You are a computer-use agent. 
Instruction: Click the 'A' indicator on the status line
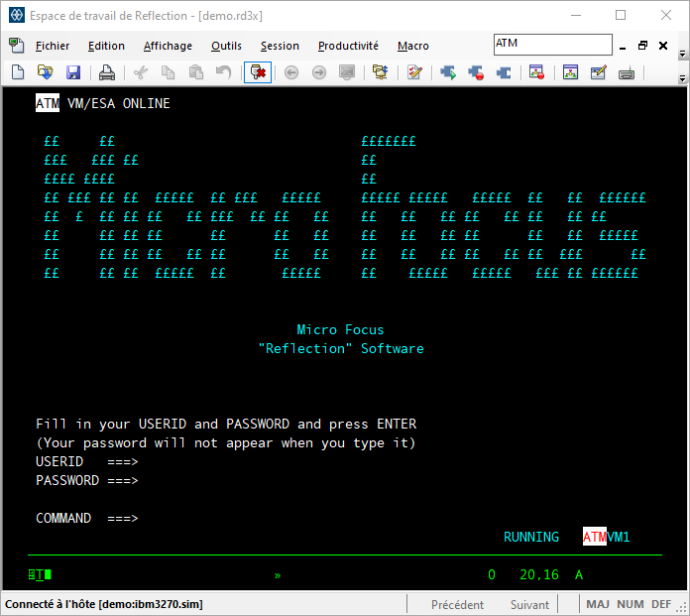(579, 574)
